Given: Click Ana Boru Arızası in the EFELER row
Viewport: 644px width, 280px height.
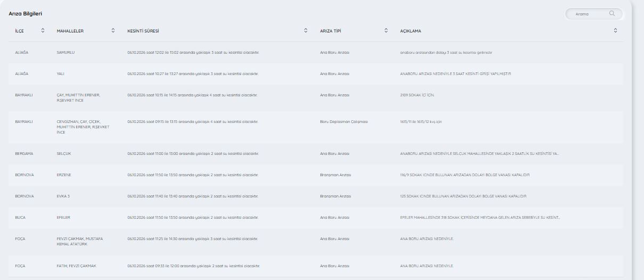Looking at the screenshot, I should [x=335, y=218].
